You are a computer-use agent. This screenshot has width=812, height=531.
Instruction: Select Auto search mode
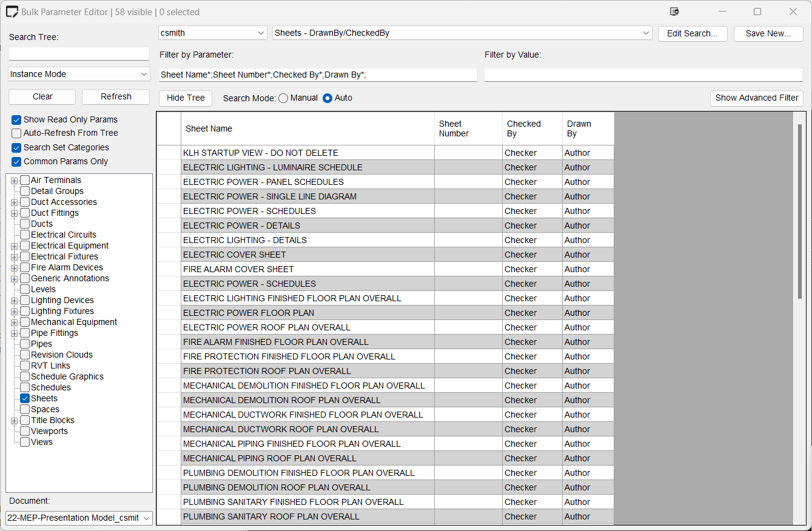[327, 98]
